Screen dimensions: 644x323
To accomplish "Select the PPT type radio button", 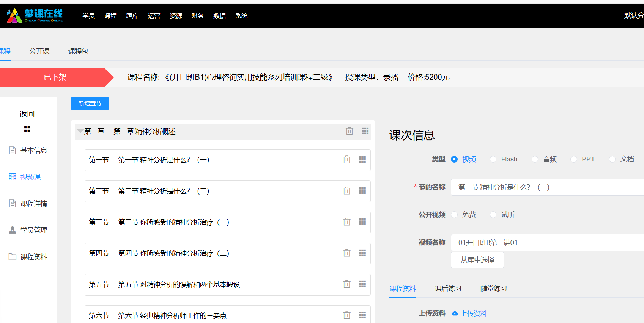I will click(x=574, y=159).
